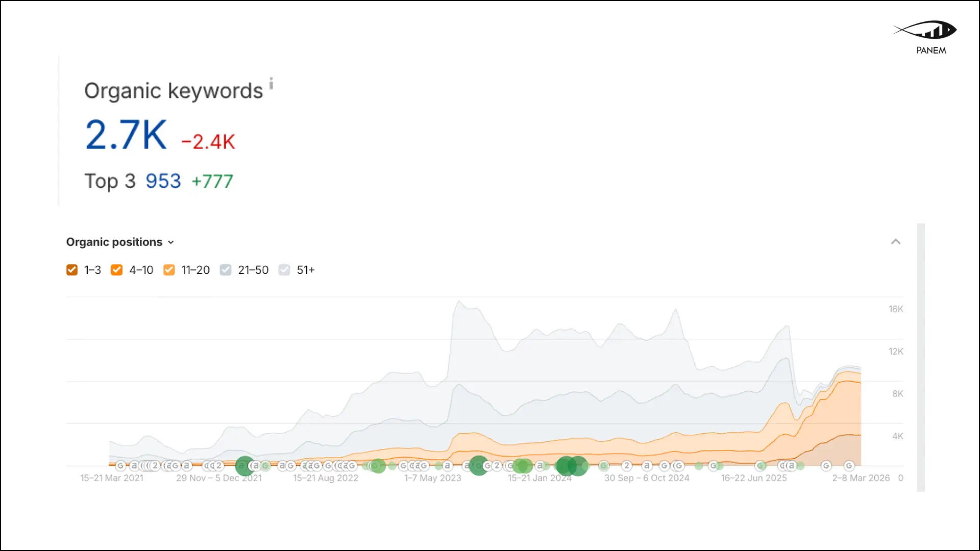The height and width of the screenshot is (551, 980).
Task: Toggle the 51+ positions checkbox
Action: 284,270
